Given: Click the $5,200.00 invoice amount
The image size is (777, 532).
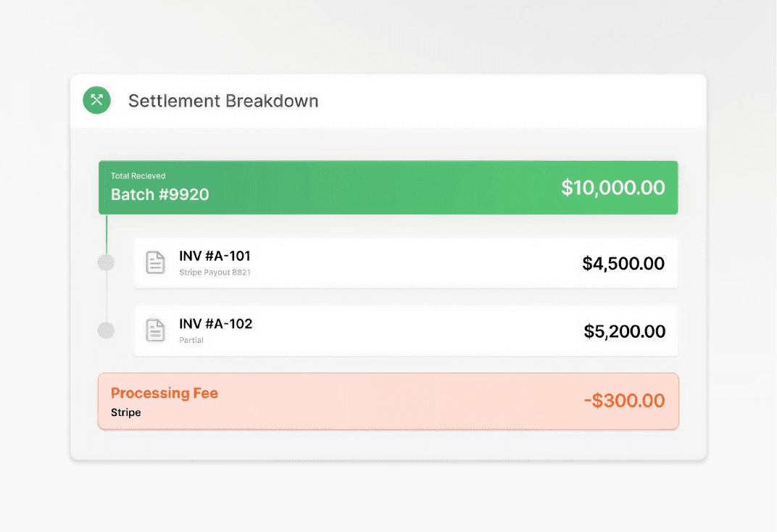Looking at the screenshot, I should [624, 331].
